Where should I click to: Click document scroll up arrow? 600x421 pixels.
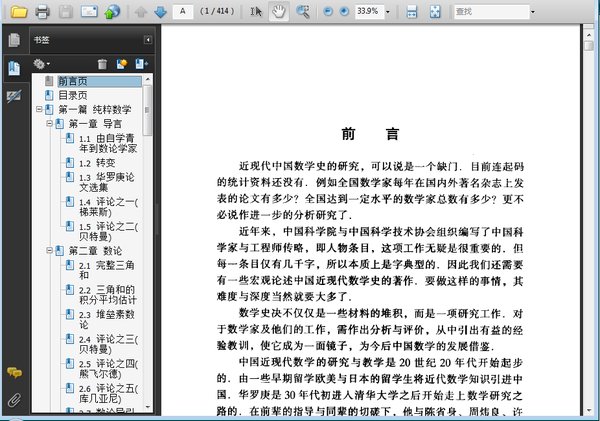[x=589, y=35]
